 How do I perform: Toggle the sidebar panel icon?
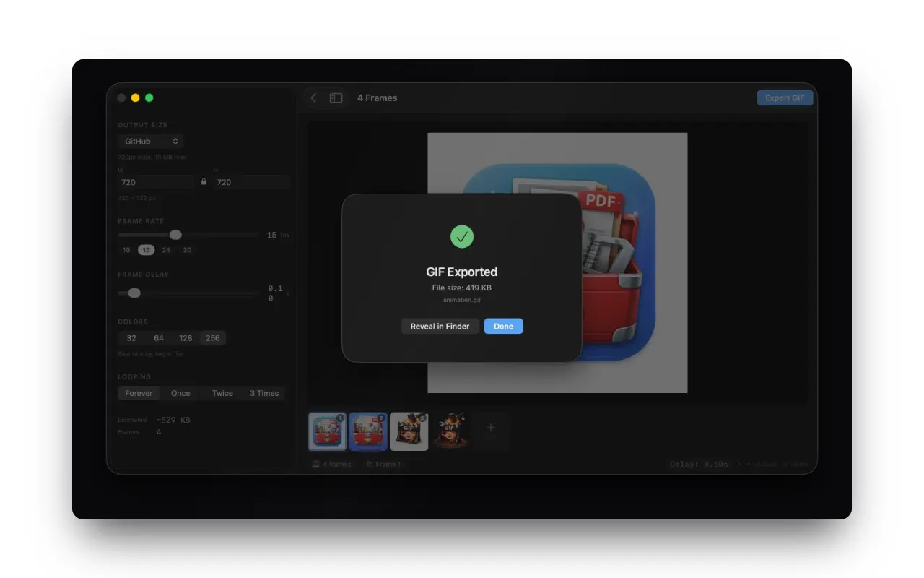point(336,98)
